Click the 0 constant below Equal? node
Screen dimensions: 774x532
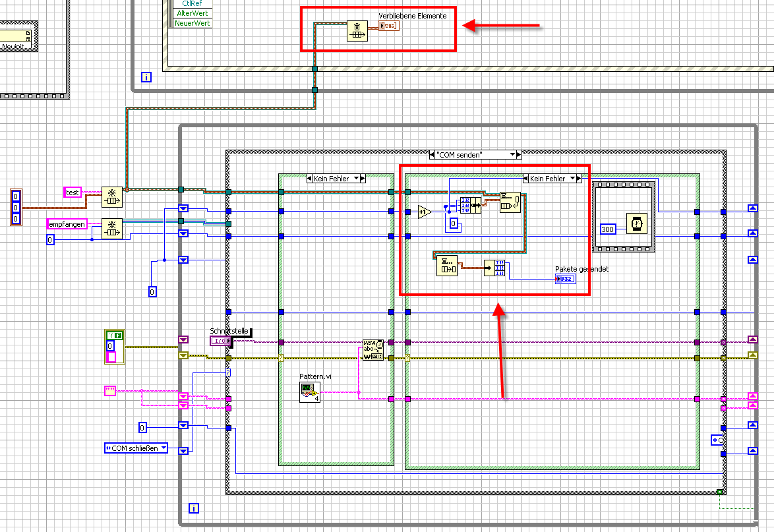point(454,223)
